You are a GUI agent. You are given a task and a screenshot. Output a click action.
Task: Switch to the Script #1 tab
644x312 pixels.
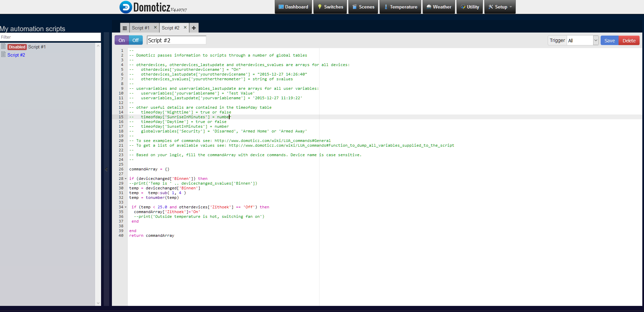pyautogui.click(x=141, y=28)
